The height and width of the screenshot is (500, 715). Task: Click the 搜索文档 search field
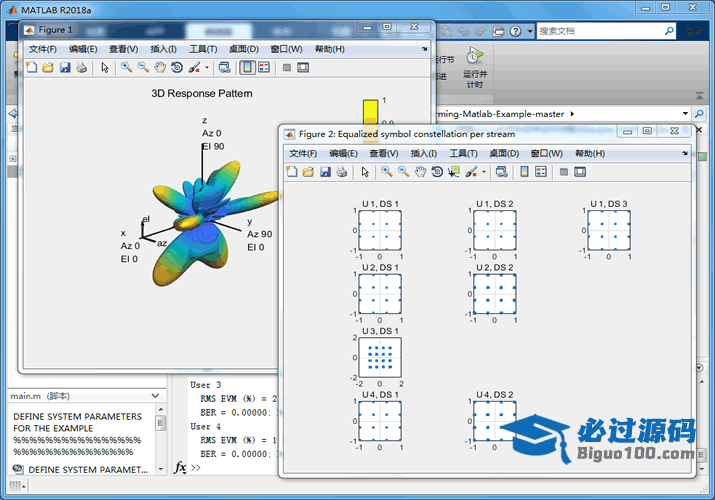(x=600, y=31)
